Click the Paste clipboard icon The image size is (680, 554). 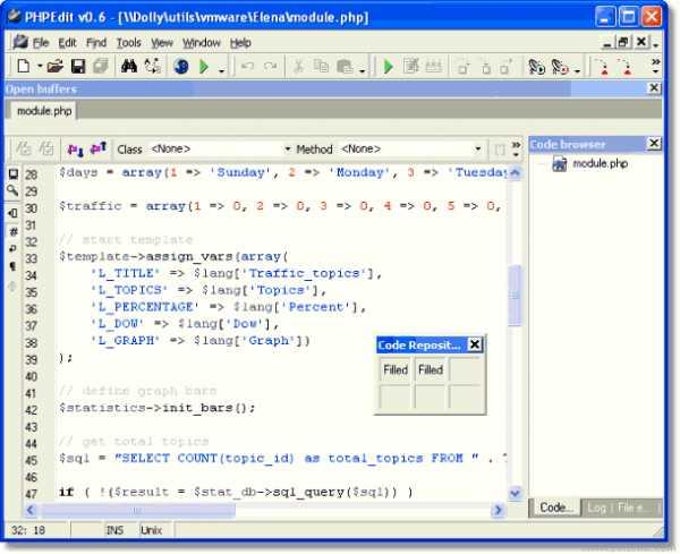tap(344, 66)
